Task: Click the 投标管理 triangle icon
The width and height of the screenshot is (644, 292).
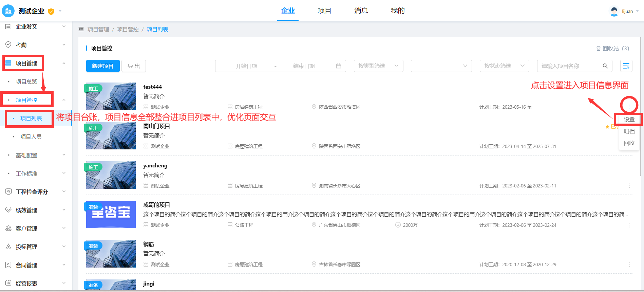Action: [8, 247]
